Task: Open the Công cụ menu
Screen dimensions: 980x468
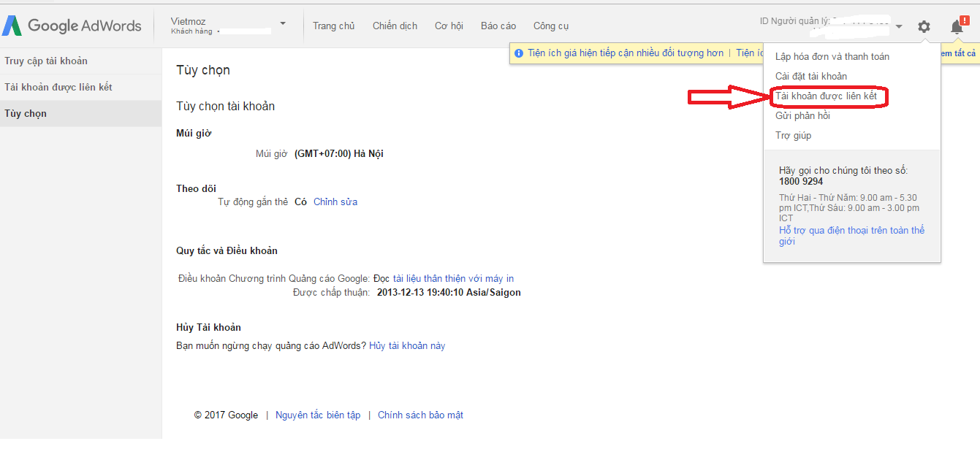Action: 551,26
